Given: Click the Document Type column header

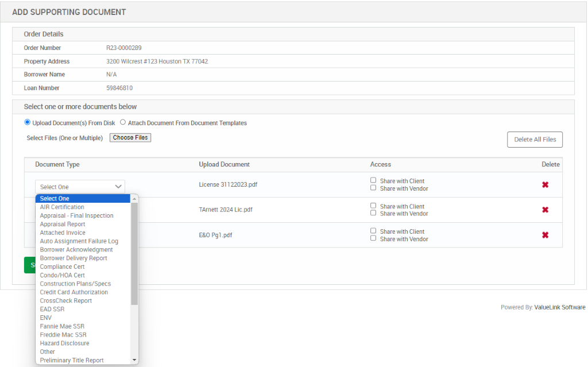Looking at the screenshot, I should pyautogui.click(x=57, y=164).
